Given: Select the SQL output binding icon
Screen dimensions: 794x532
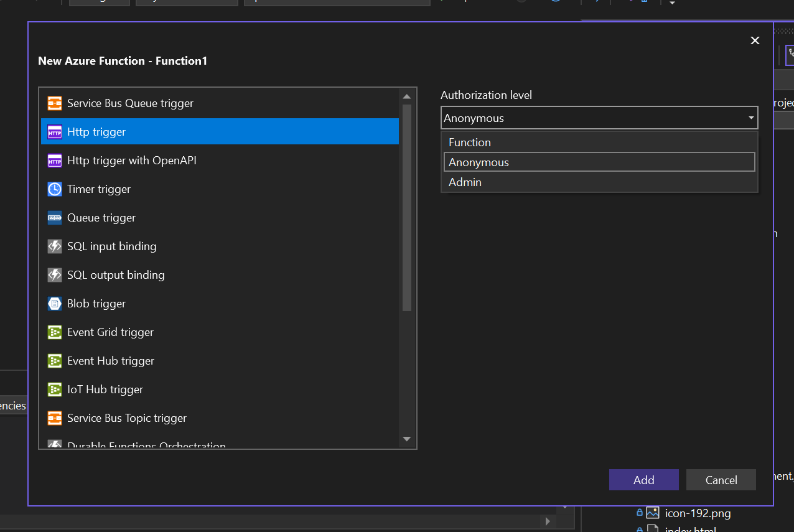Looking at the screenshot, I should click(x=54, y=274).
